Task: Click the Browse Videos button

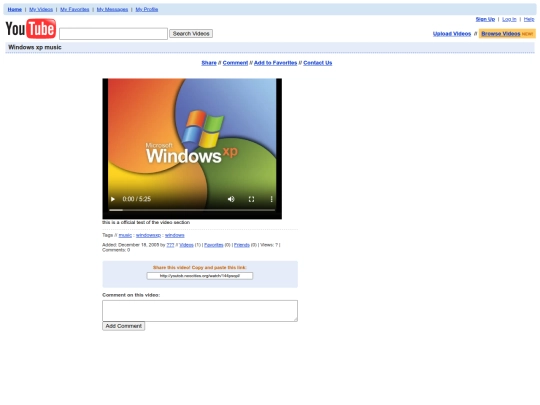Action: tap(507, 34)
